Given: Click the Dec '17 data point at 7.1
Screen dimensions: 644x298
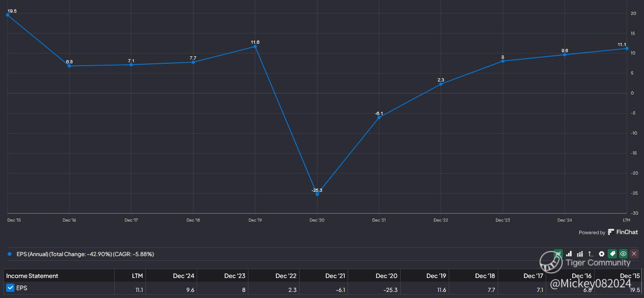Looking at the screenshot, I should tap(131, 65).
